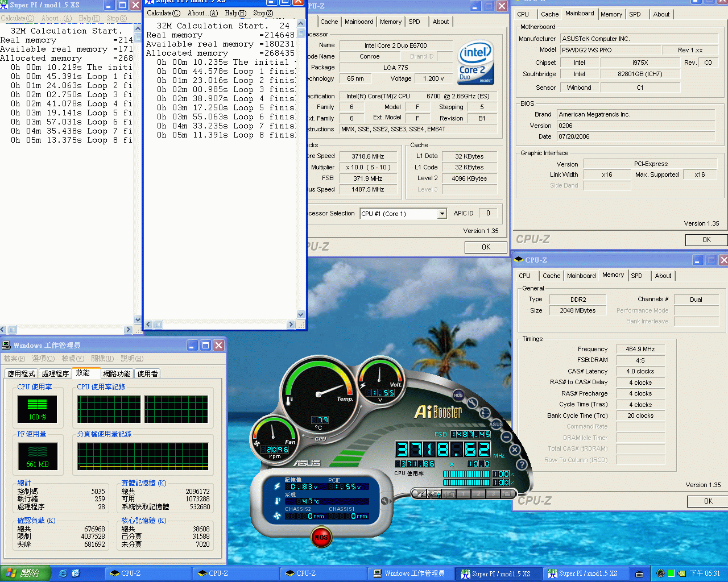This screenshot has width=728, height=582.
Task: Switch to 網路功能 tab in Task Manager
Action: pos(117,373)
